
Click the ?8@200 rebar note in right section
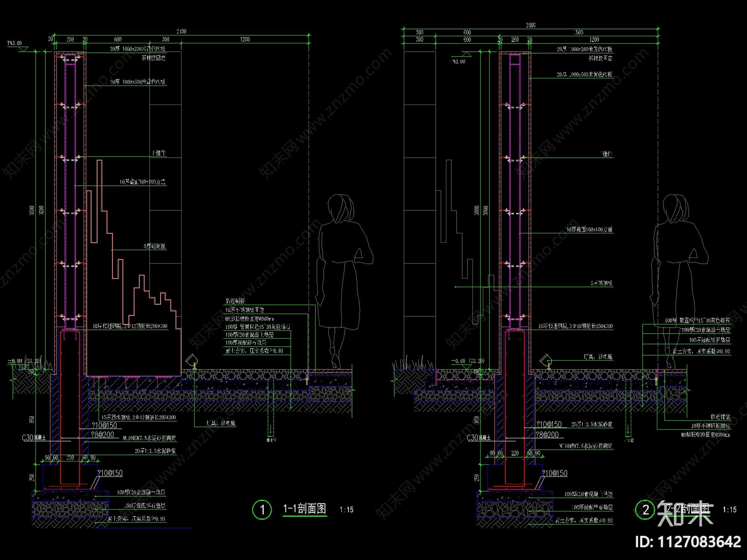548,434
